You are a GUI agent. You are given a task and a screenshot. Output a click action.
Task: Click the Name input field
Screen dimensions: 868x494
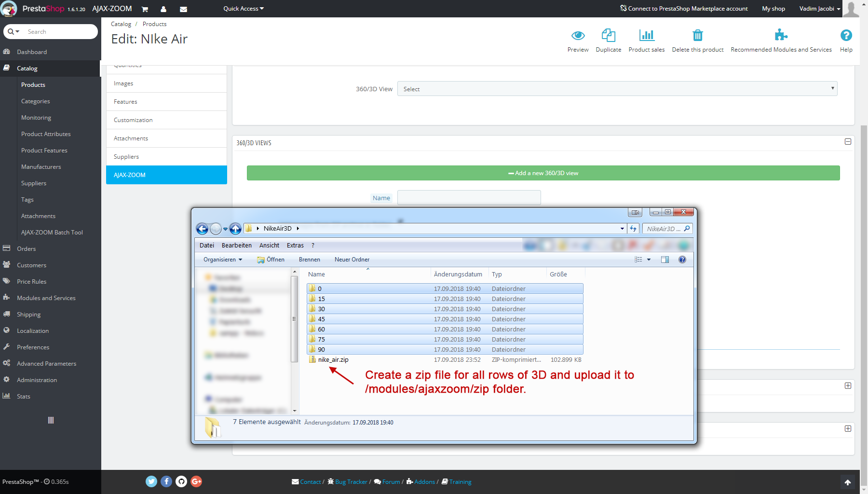[x=469, y=198]
